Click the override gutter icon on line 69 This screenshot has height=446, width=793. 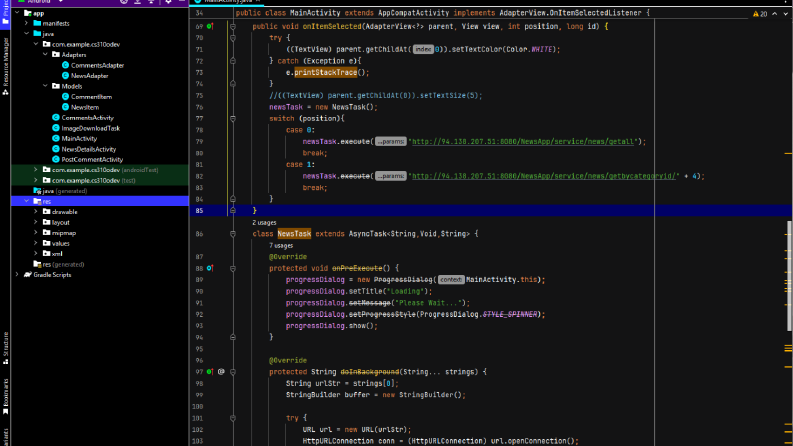(x=209, y=26)
